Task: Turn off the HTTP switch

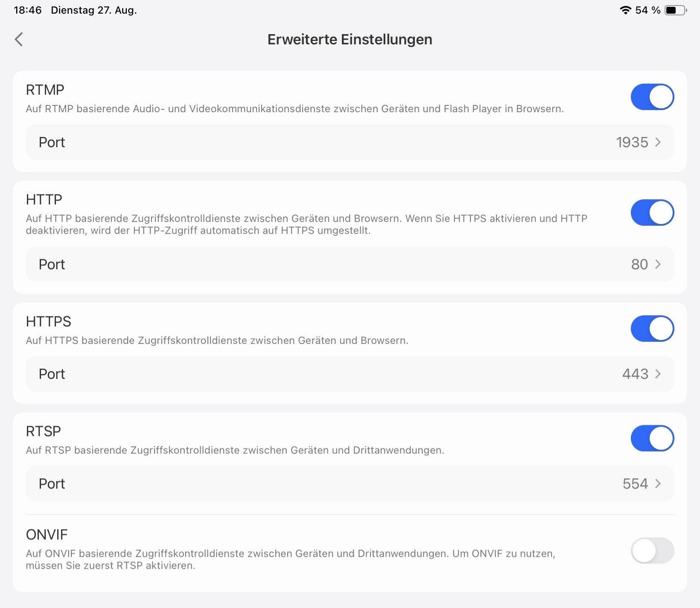Action: (x=652, y=212)
